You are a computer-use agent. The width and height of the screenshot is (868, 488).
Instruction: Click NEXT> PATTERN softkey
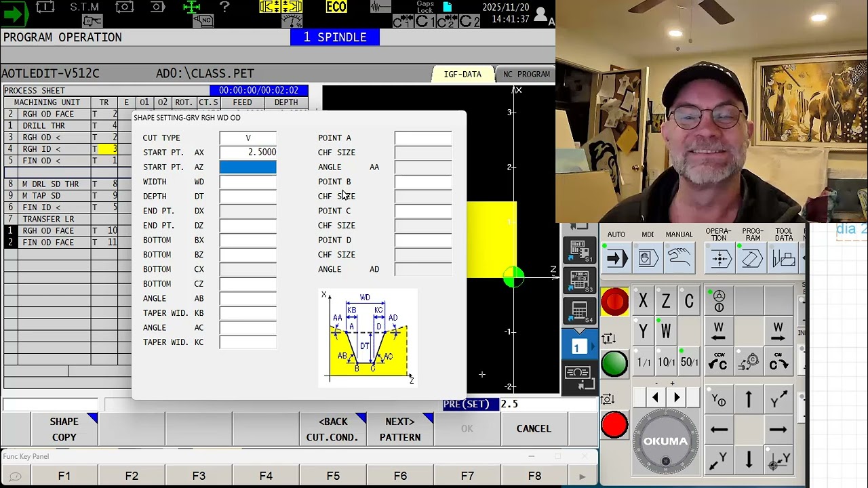click(x=399, y=429)
